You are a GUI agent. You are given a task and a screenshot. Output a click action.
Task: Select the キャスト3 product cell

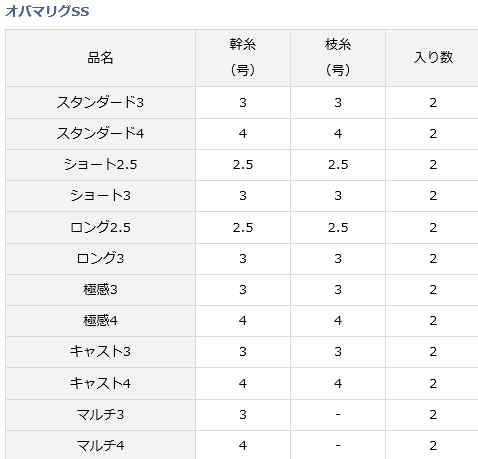tap(100, 352)
